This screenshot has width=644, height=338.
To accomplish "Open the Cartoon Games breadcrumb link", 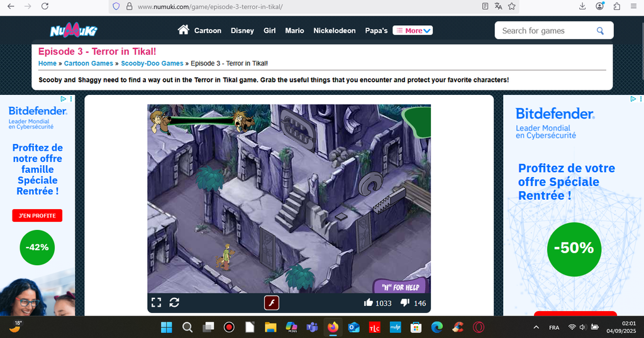I will [x=89, y=63].
